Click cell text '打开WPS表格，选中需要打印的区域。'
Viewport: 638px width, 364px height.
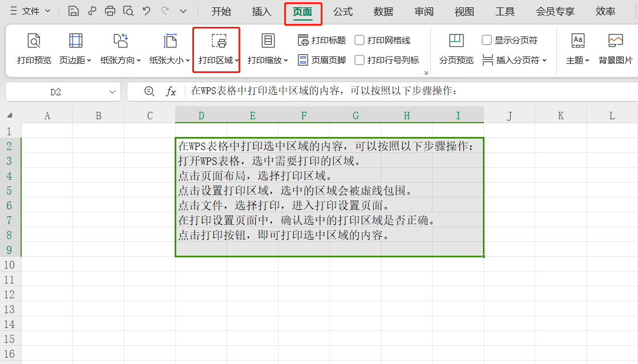tap(270, 161)
